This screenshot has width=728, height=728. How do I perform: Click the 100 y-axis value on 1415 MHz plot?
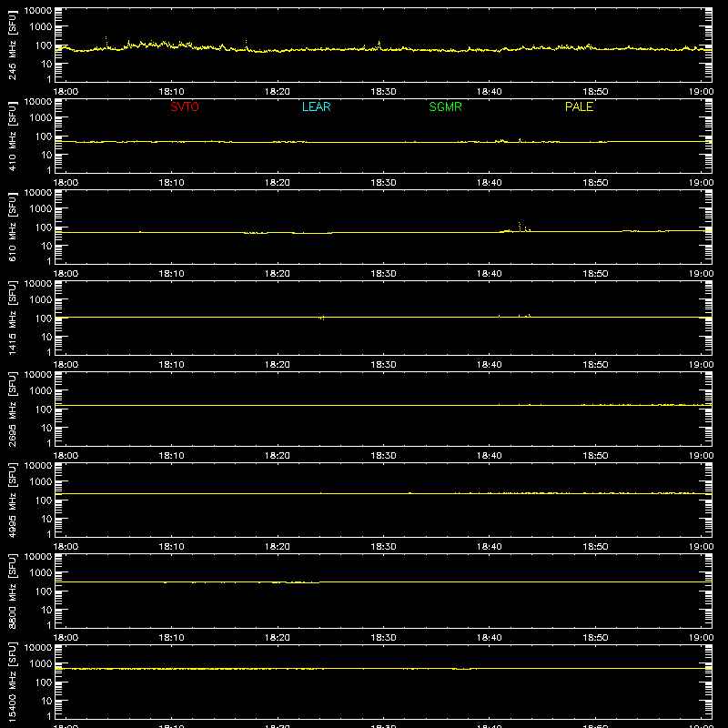44,318
